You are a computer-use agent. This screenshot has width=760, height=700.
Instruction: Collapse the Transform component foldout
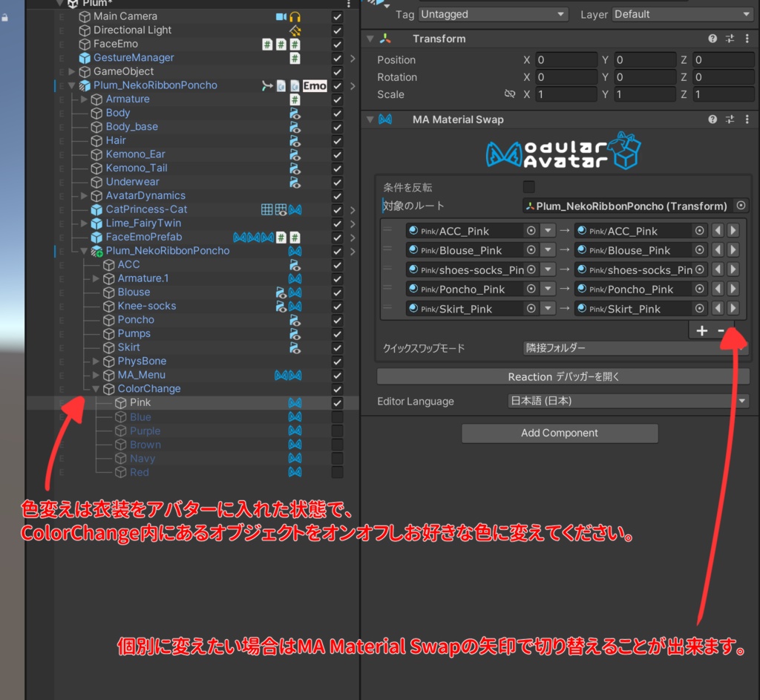370,39
